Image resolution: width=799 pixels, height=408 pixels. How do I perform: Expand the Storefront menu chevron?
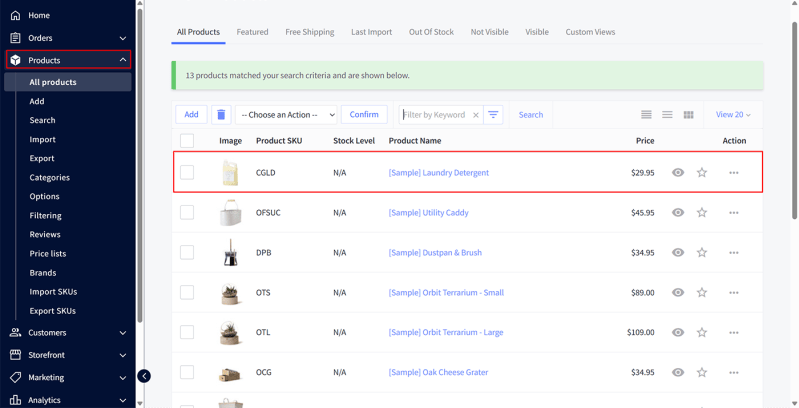click(123, 355)
